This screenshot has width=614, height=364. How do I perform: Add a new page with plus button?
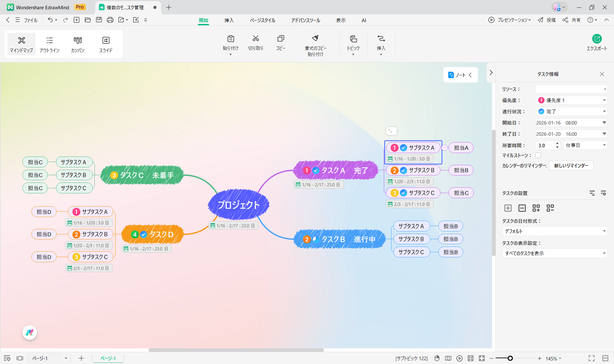pos(81,358)
